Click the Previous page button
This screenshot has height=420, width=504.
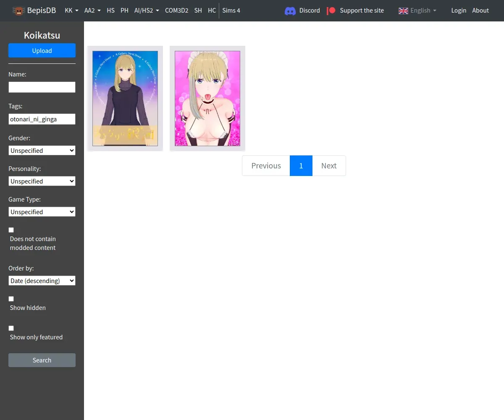point(266,165)
